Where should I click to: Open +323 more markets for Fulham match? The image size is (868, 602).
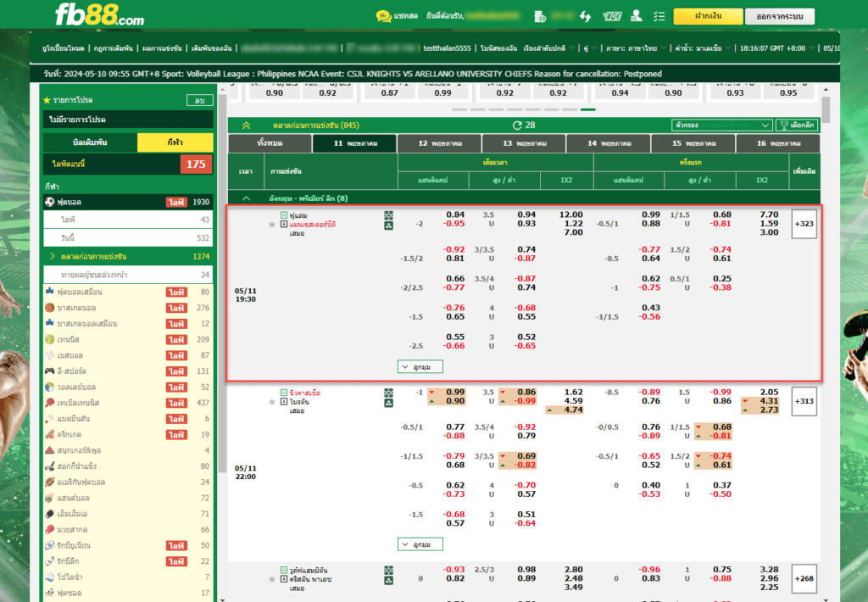pos(804,224)
